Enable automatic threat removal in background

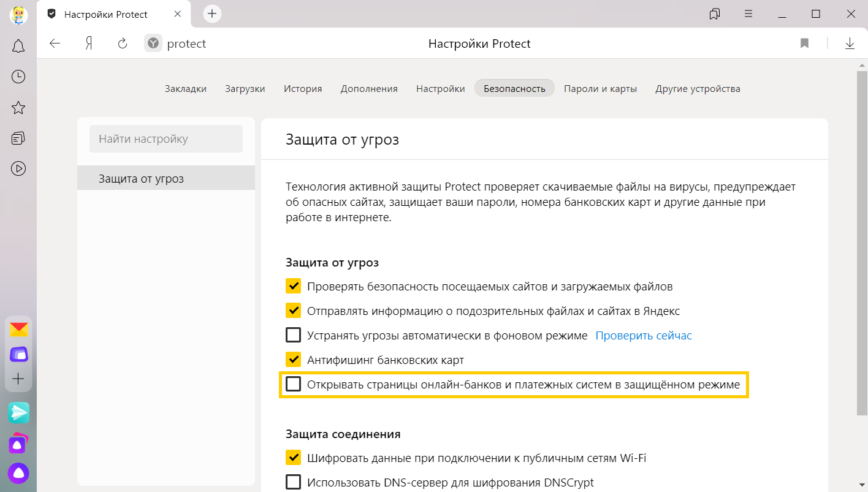pos(294,335)
